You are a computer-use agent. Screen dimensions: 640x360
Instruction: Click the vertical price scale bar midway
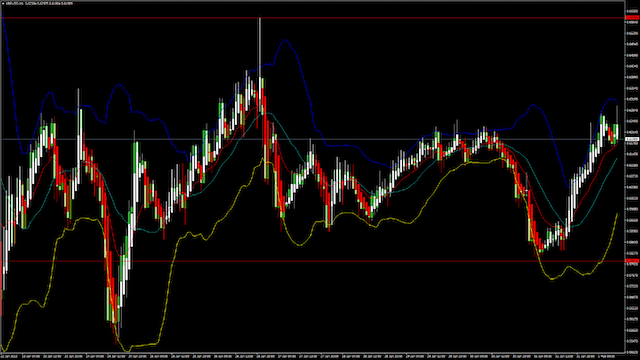[632, 180]
